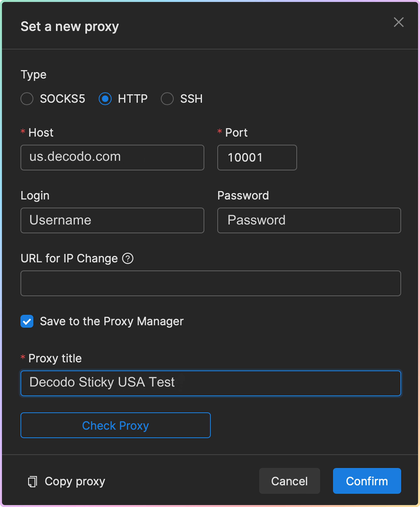Choose the SSH proxy type
The image size is (420, 507).
pos(167,99)
